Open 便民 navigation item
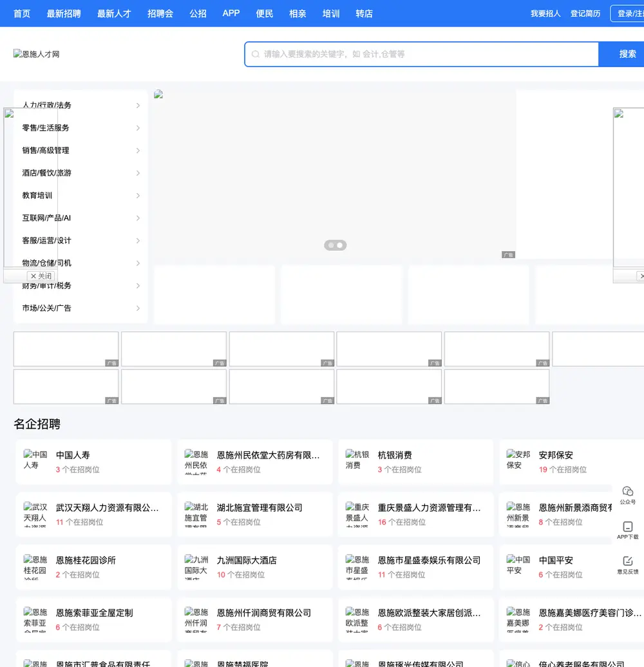This screenshot has height=667, width=644. coord(264,14)
